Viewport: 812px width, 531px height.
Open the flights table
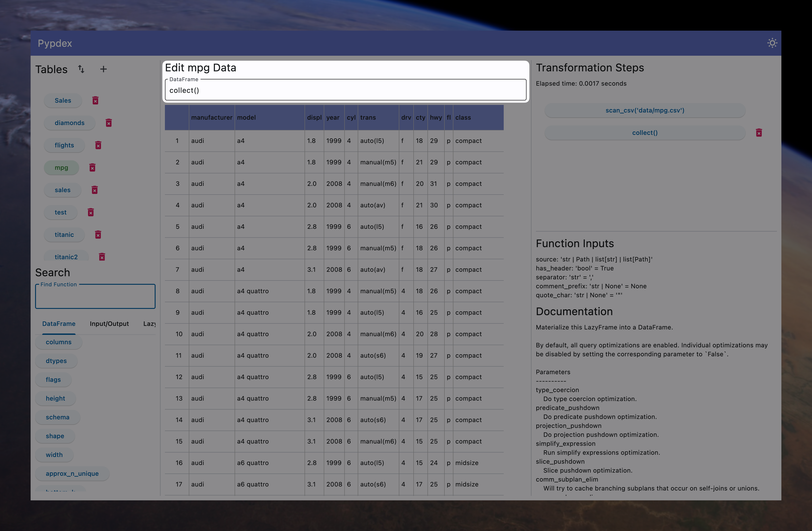point(64,145)
